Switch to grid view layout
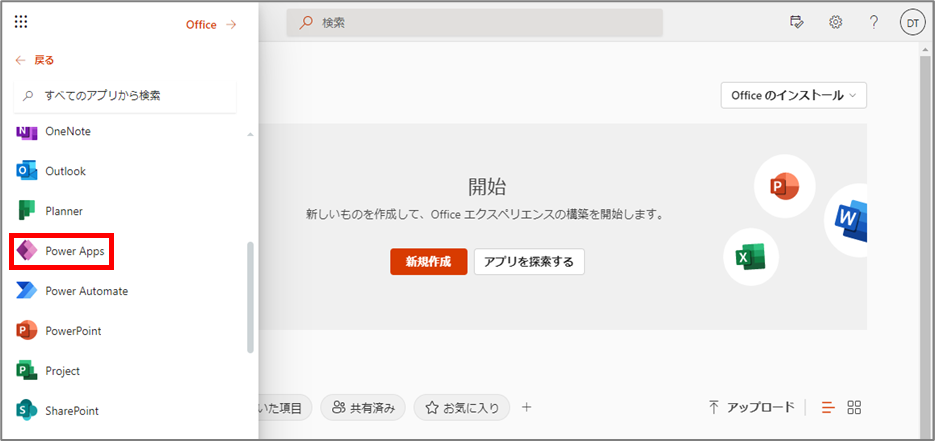Screen dimensions: 935x441 (854, 408)
